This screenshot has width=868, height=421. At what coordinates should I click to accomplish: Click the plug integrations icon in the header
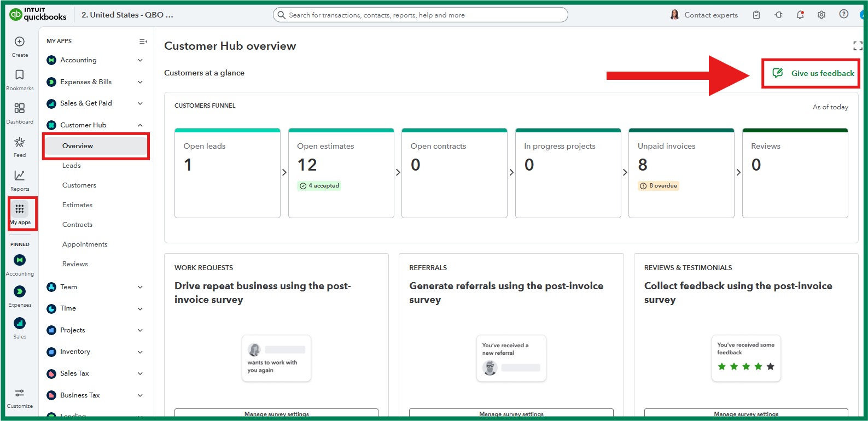coord(778,15)
